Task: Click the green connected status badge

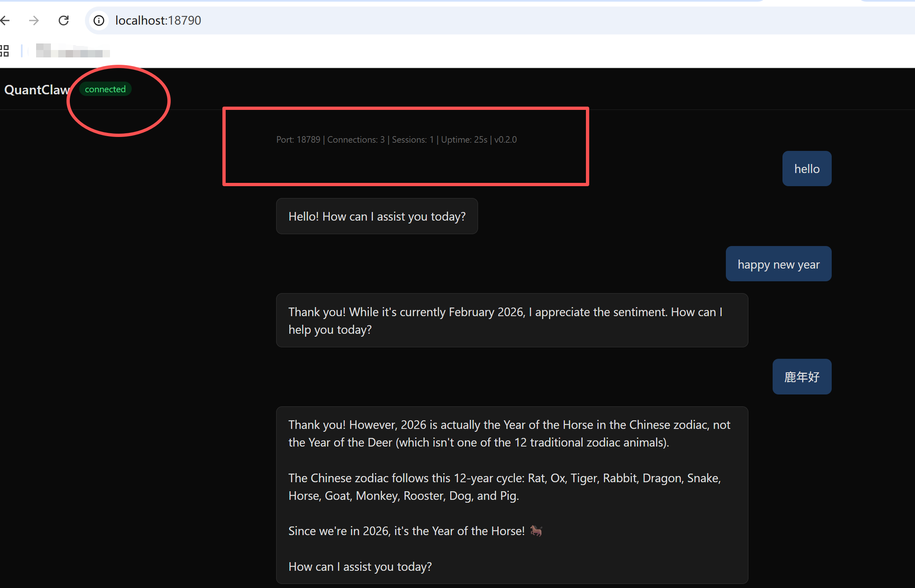Action: click(x=105, y=89)
